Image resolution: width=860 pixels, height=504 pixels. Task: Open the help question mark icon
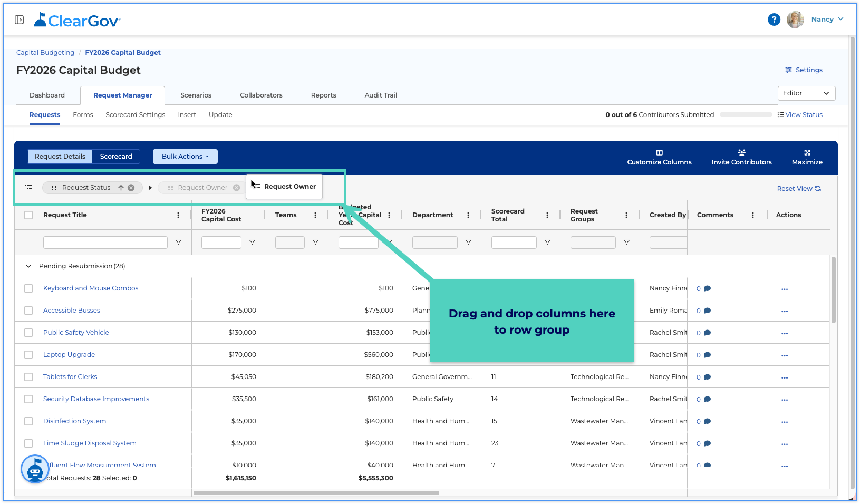[774, 20]
